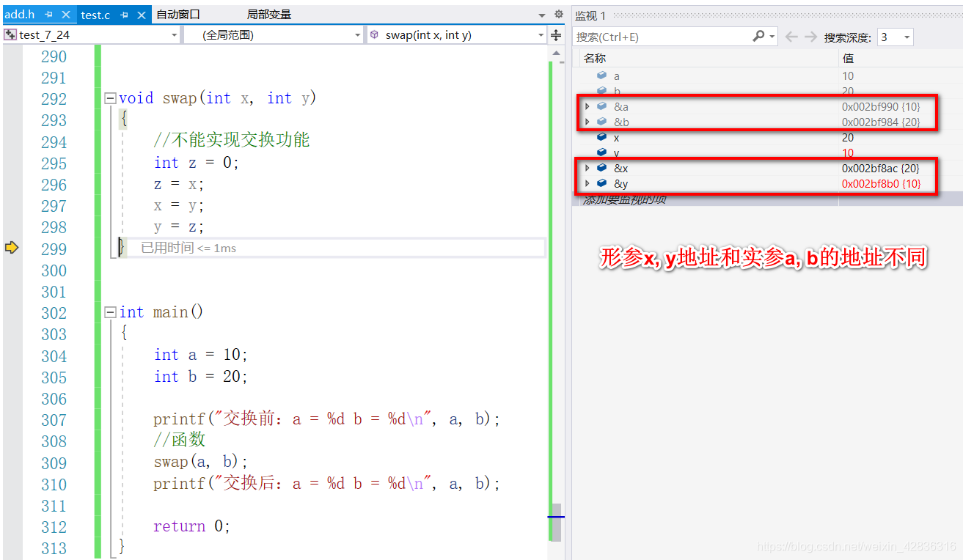The image size is (963, 560).
Task: Open the document list dropdown arrow
Action: pos(542,15)
